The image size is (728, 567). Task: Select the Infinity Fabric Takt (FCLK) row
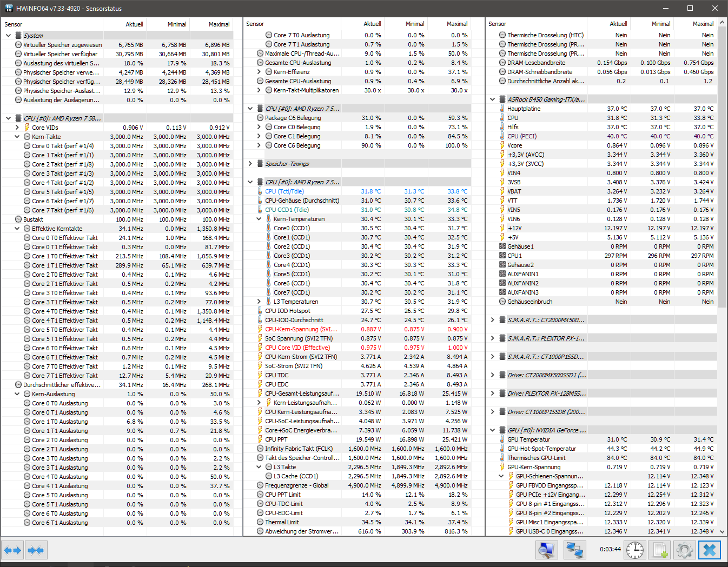click(x=358, y=449)
